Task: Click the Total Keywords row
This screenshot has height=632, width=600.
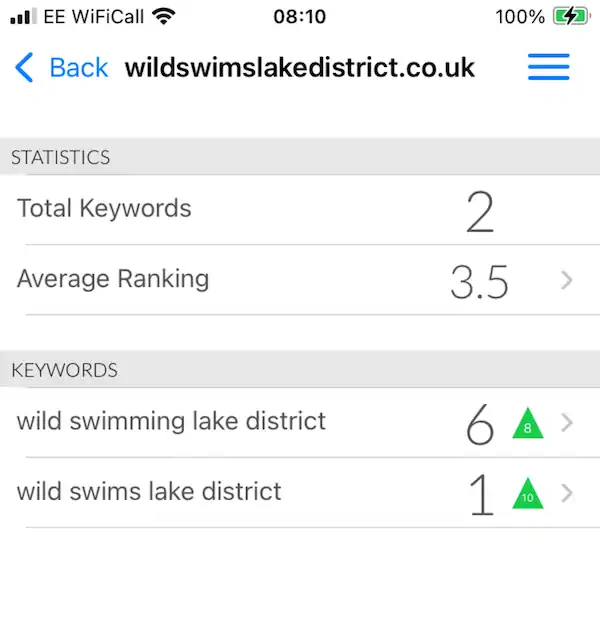Action: click(300, 210)
